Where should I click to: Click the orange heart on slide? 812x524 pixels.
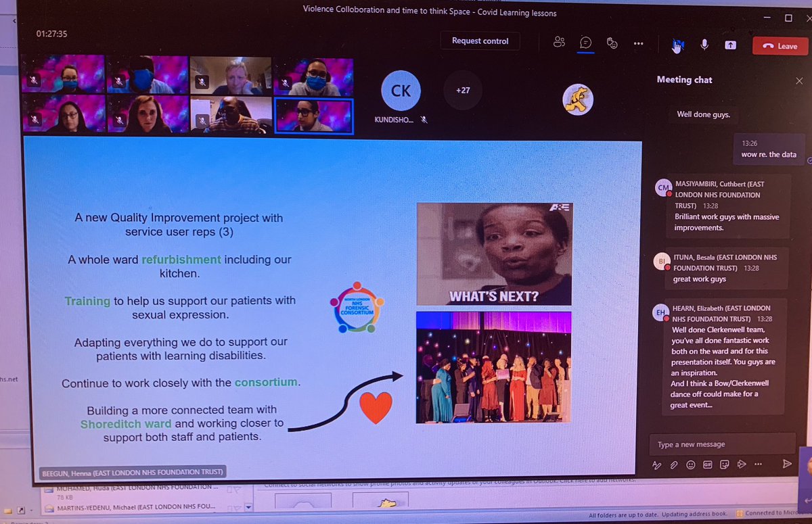(x=375, y=408)
